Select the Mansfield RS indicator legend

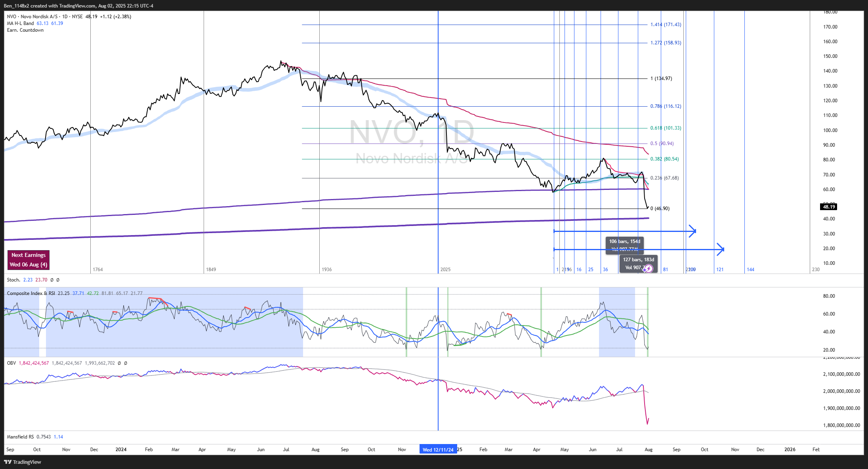[20, 437]
